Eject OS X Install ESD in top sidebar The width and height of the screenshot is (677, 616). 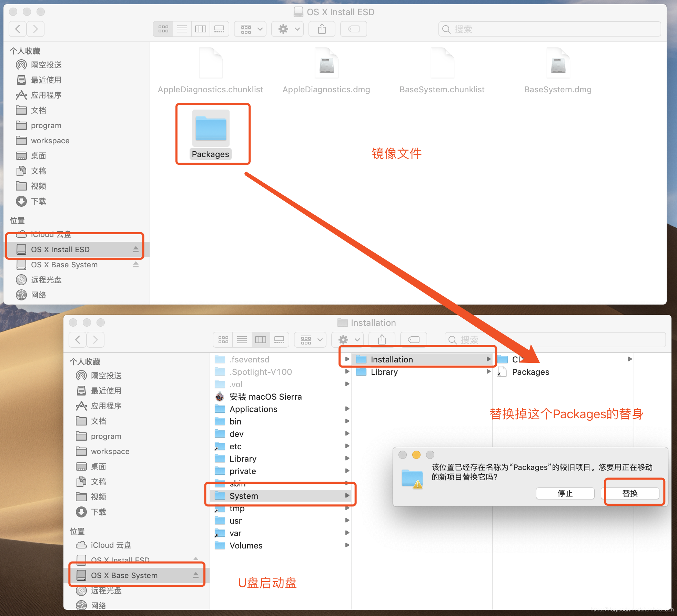[x=136, y=249]
